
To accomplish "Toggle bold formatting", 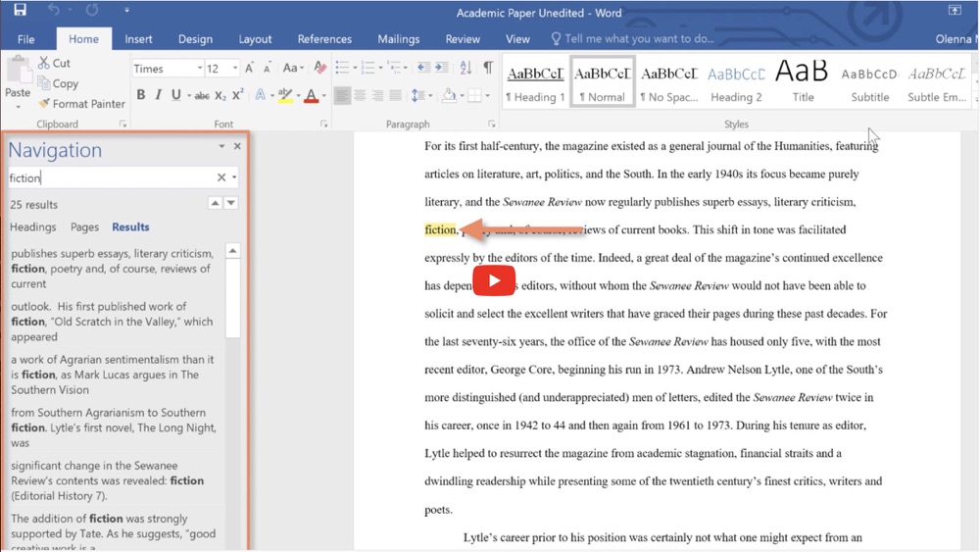I will (x=140, y=95).
